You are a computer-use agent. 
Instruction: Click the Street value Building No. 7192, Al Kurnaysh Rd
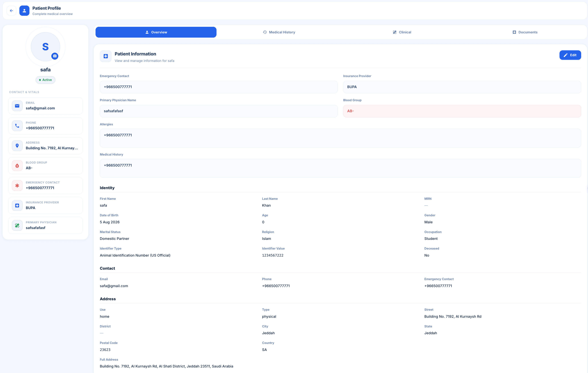453,317
